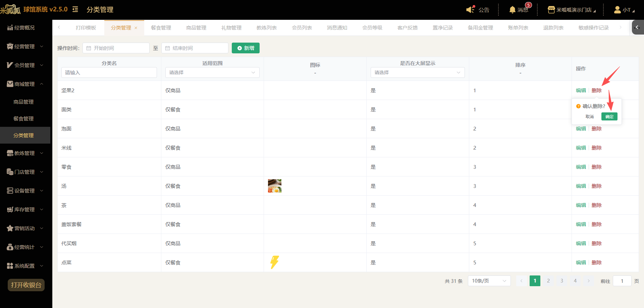
Task: Open the 米呱呱演示门店 store selector
Action: [572, 10]
